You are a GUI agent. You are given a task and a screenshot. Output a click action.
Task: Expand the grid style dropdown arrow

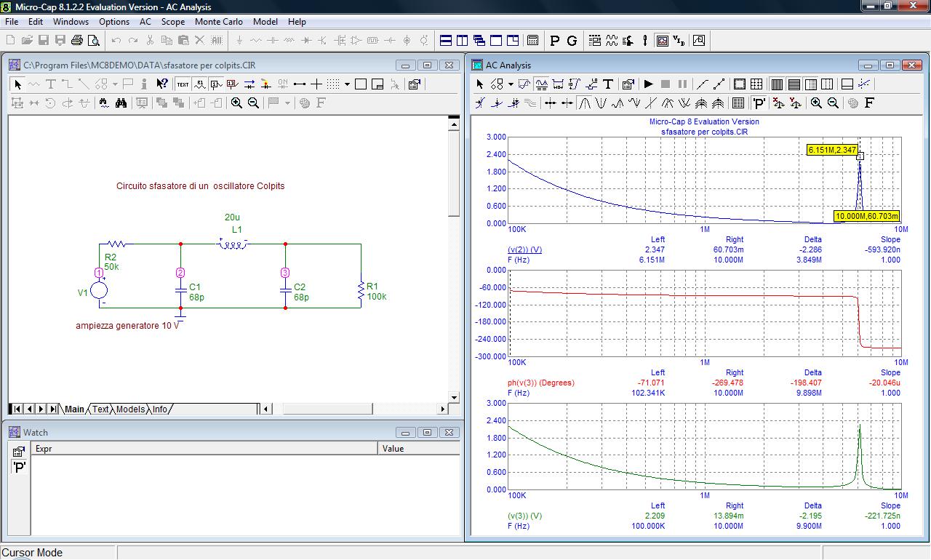pos(347,84)
